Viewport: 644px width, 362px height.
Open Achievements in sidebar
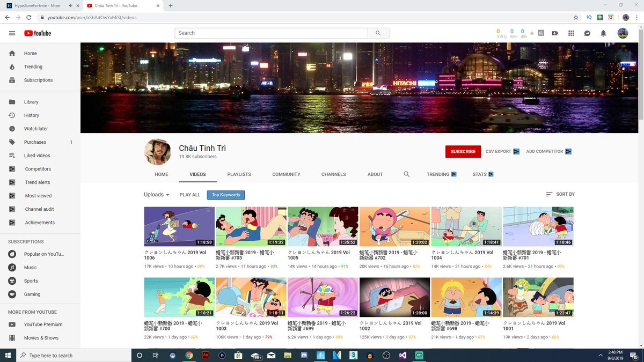click(40, 223)
